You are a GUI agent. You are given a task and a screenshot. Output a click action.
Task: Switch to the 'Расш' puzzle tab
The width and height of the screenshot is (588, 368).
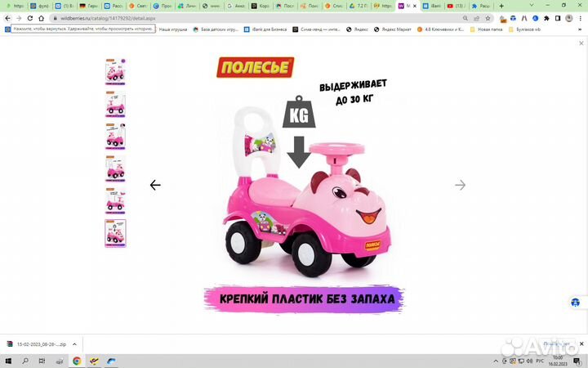(480, 6)
